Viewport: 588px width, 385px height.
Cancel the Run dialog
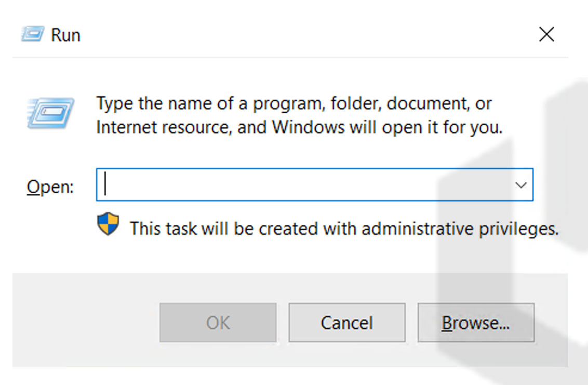click(346, 323)
